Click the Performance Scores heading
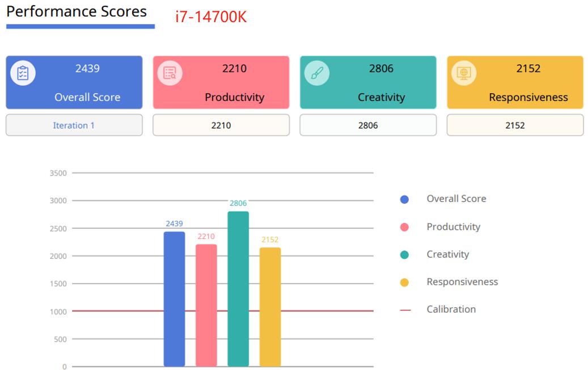The width and height of the screenshot is (588, 370). [x=77, y=11]
